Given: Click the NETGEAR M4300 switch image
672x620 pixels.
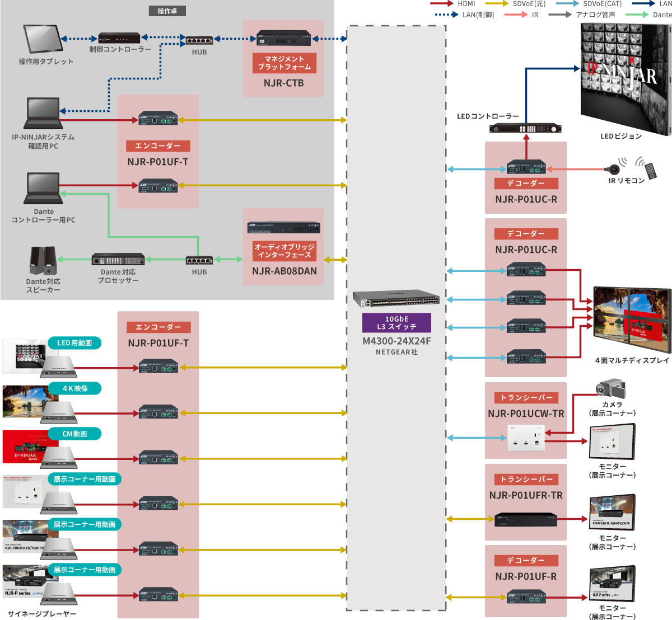Looking at the screenshot, I should [x=396, y=299].
